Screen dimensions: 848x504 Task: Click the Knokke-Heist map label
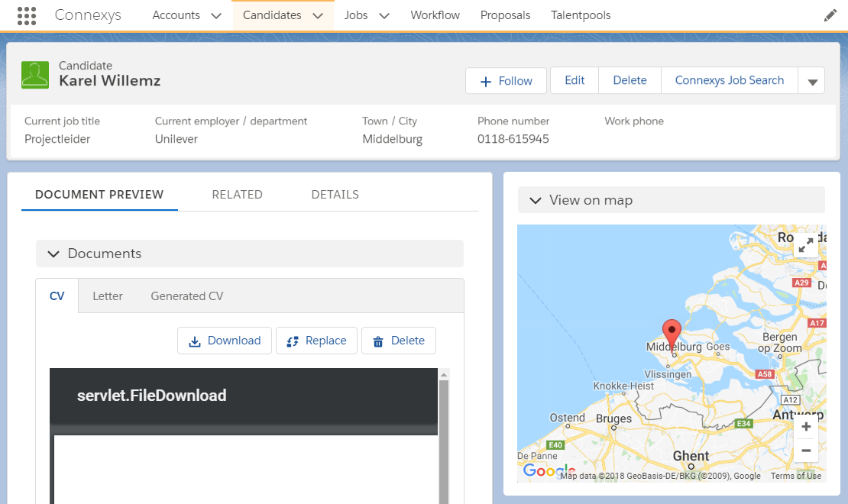point(623,386)
